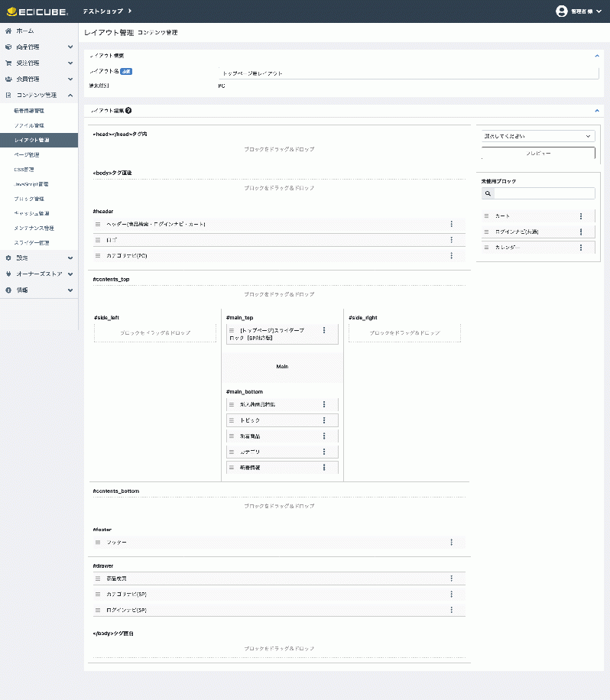The image size is (610, 700).
Task: Open options for the 新着商品 block
Action: [324, 436]
